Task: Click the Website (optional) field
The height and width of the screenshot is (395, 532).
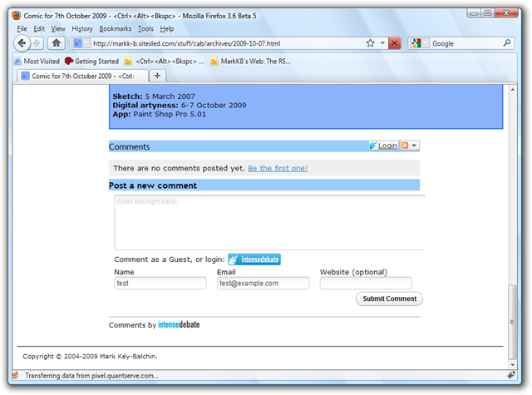Action: 366,284
